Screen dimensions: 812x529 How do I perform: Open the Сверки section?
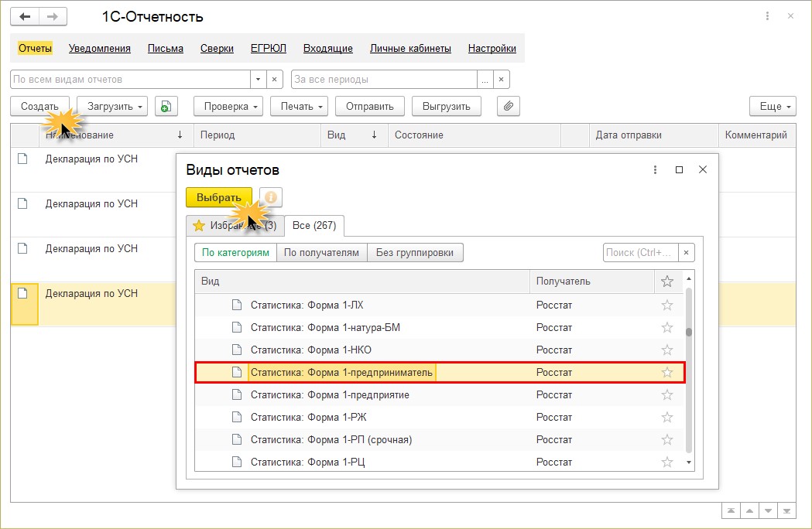(217, 48)
